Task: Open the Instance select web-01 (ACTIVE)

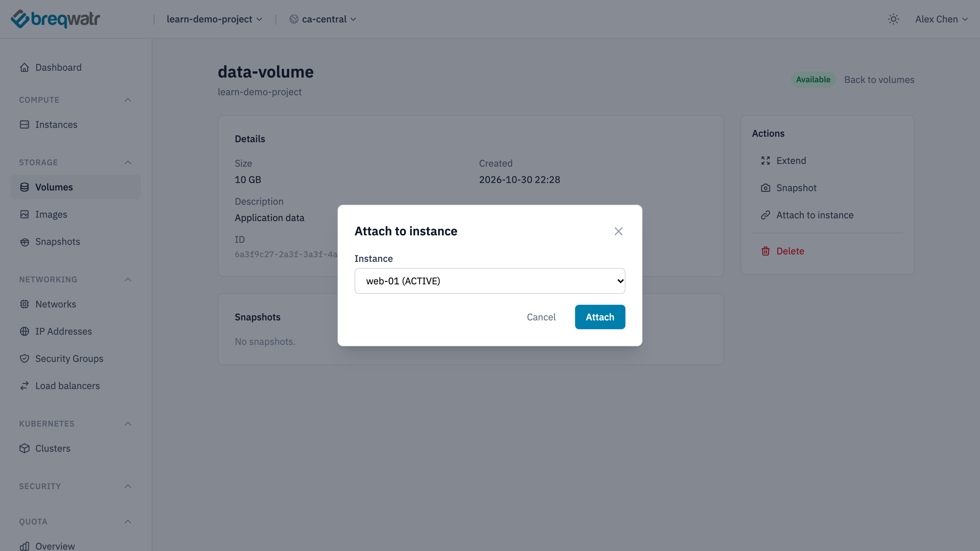Action: tap(490, 281)
